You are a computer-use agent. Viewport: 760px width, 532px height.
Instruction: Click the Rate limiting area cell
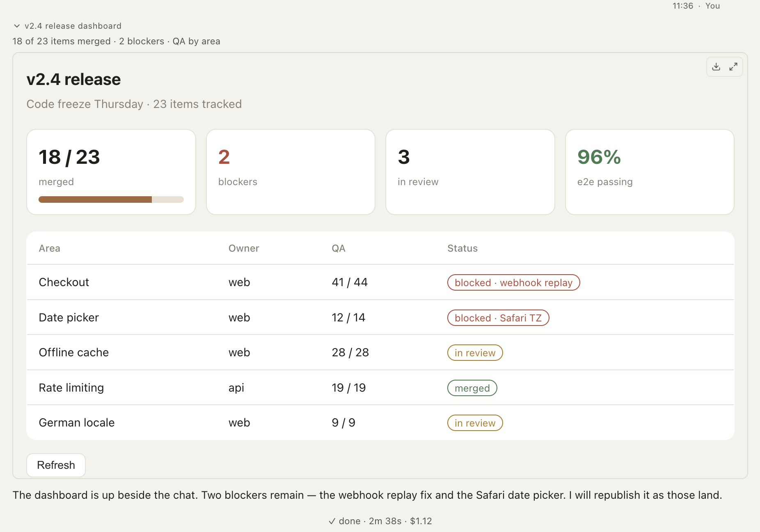(71, 388)
